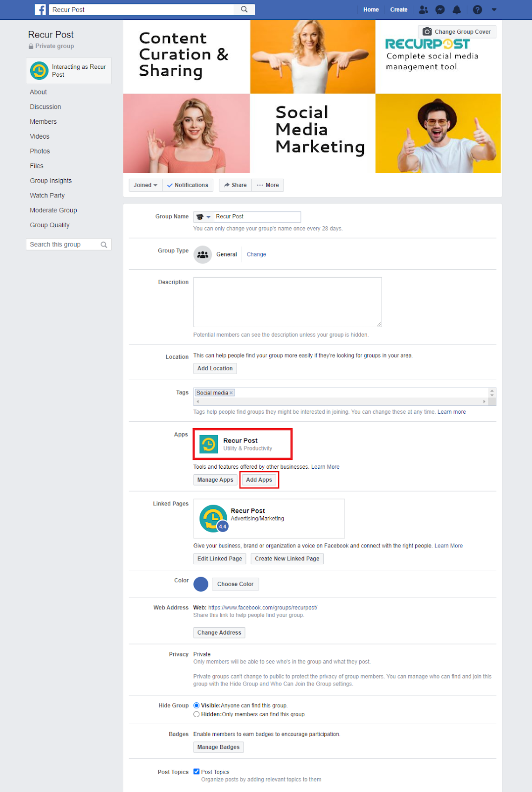Open the account menu arrow in top bar

494,9
